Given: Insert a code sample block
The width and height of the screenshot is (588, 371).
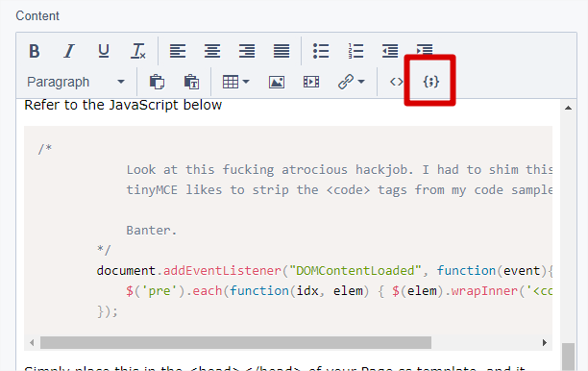Looking at the screenshot, I should (x=430, y=82).
